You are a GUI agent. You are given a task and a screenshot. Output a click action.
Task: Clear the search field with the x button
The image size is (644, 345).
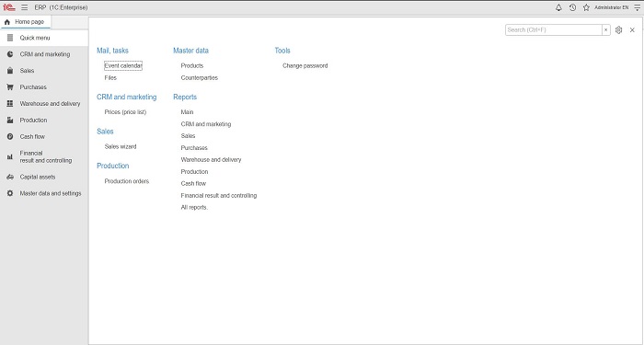point(605,30)
